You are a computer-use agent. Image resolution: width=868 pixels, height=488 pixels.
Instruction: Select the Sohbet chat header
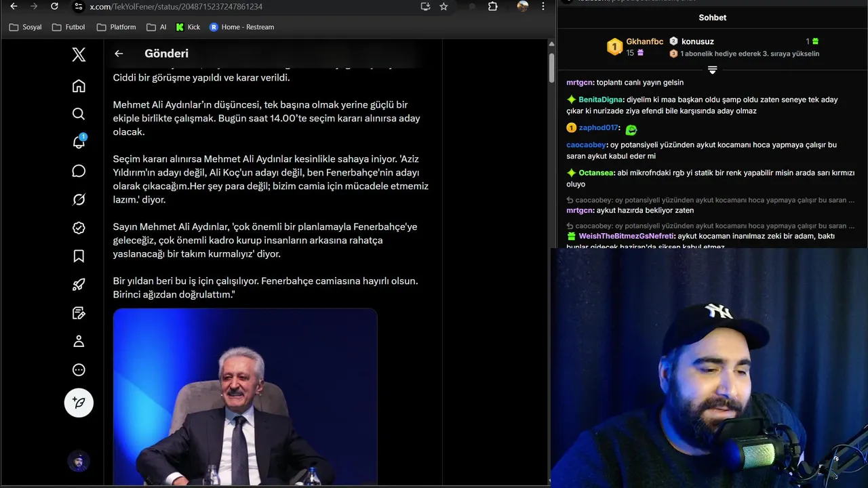[x=712, y=18]
